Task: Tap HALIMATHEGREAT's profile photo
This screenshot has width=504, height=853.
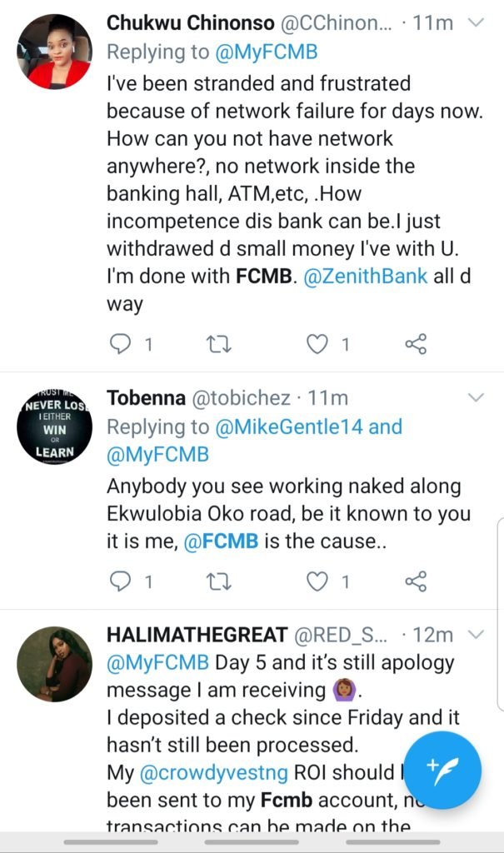Action: point(53,664)
